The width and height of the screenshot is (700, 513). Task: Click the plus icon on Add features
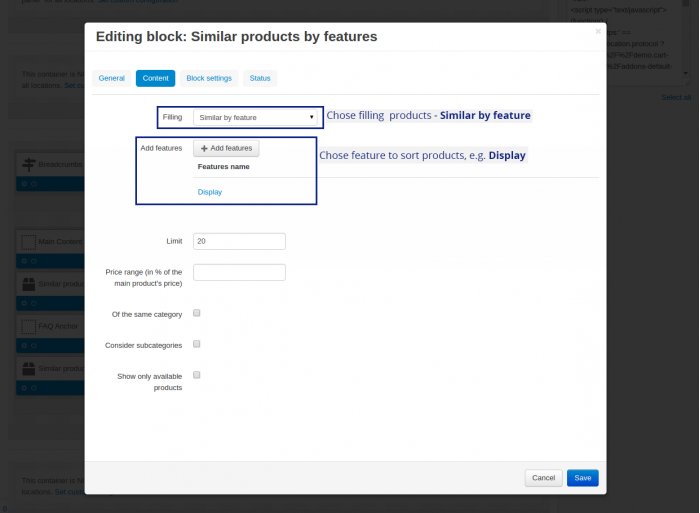[x=204, y=149]
